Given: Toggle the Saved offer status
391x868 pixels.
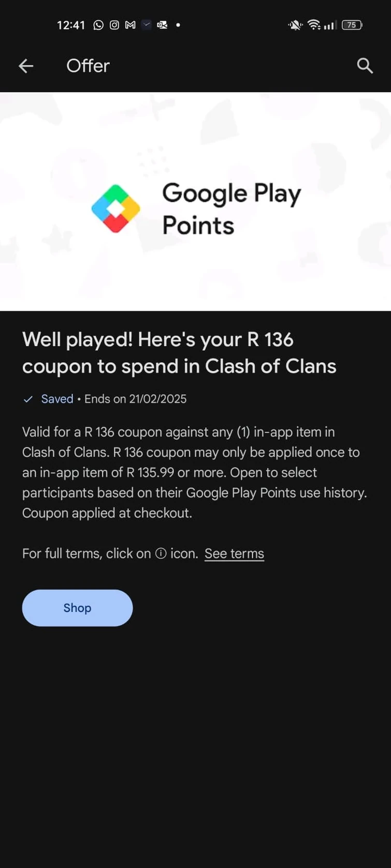Looking at the screenshot, I should click(57, 399).
